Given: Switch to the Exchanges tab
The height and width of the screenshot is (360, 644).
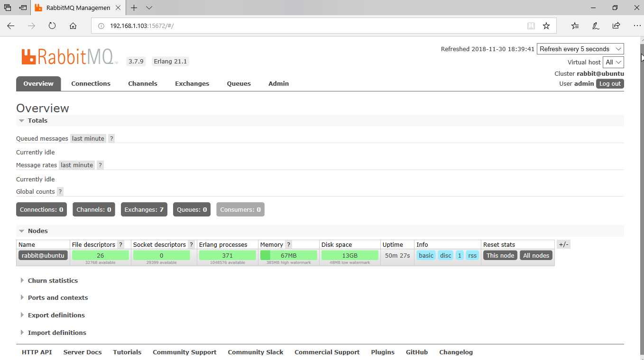Looking at the screenshot, I should click(192, 84).
